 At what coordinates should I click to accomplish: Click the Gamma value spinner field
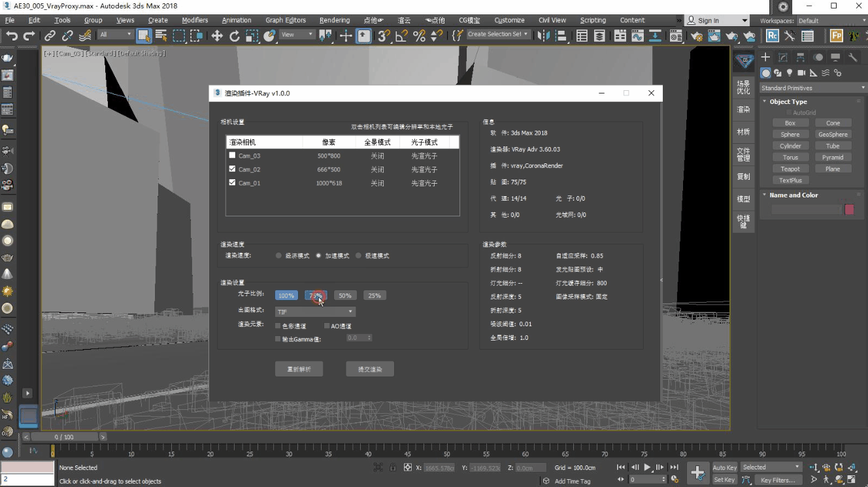359,338
